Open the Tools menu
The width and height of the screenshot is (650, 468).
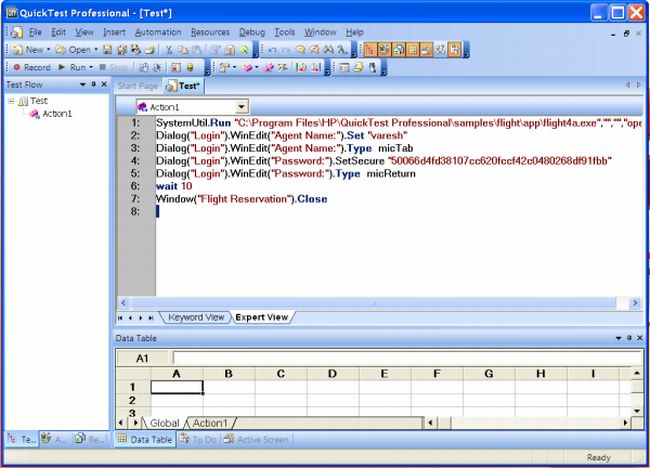[x=285, y=32]
